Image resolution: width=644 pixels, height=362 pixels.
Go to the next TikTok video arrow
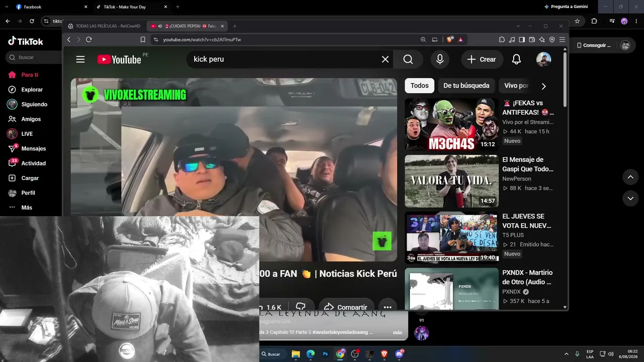630,199
